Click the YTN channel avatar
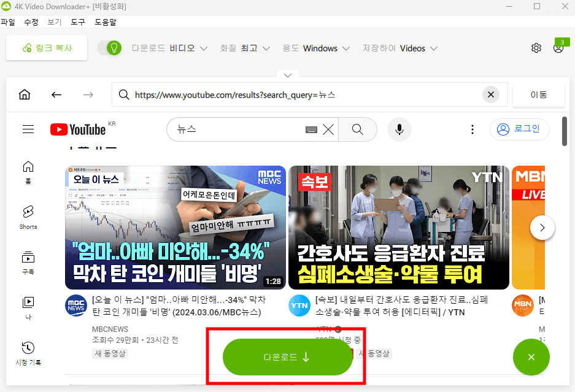Image resolution: width=575 pixels, height=392 pixels. [299, 306]
